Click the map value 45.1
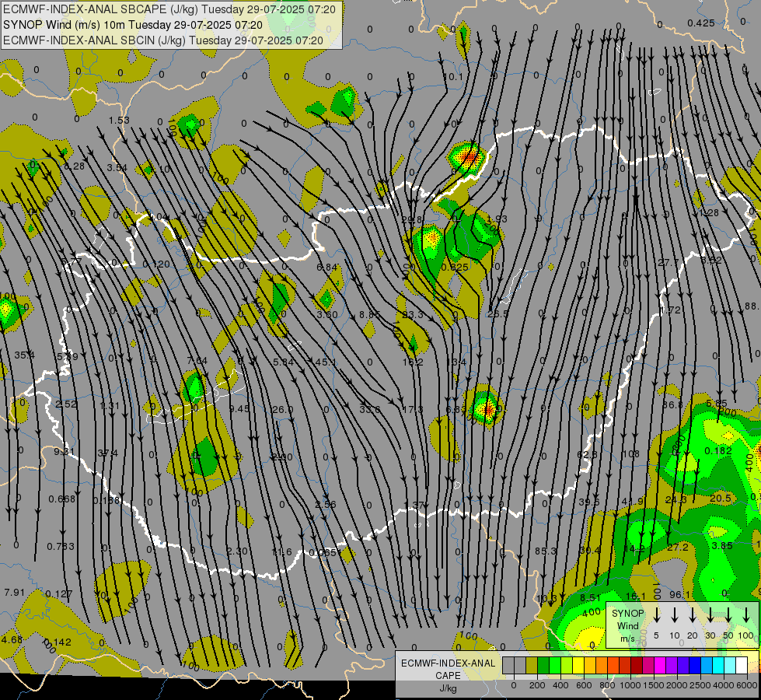 (x=325, y=362)
